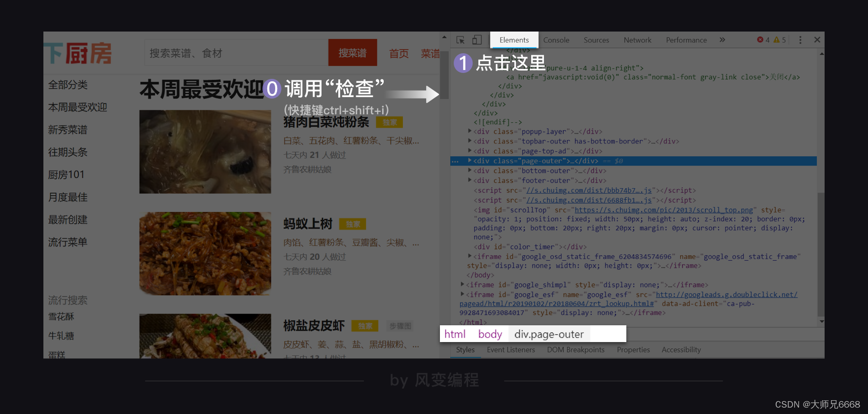Open the 首页 navigation link

[x=398, y=53]
